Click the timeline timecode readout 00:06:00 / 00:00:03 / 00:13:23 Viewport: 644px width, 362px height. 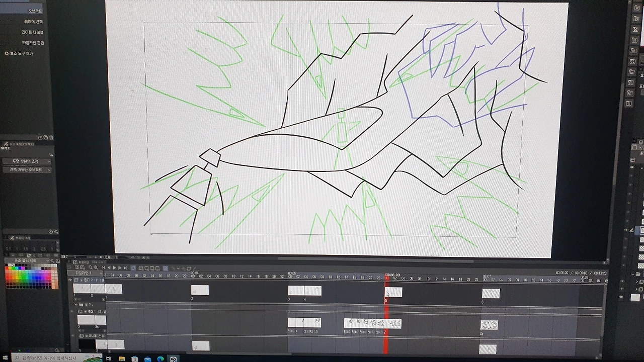pyautogui.click(x=581, y=273)
